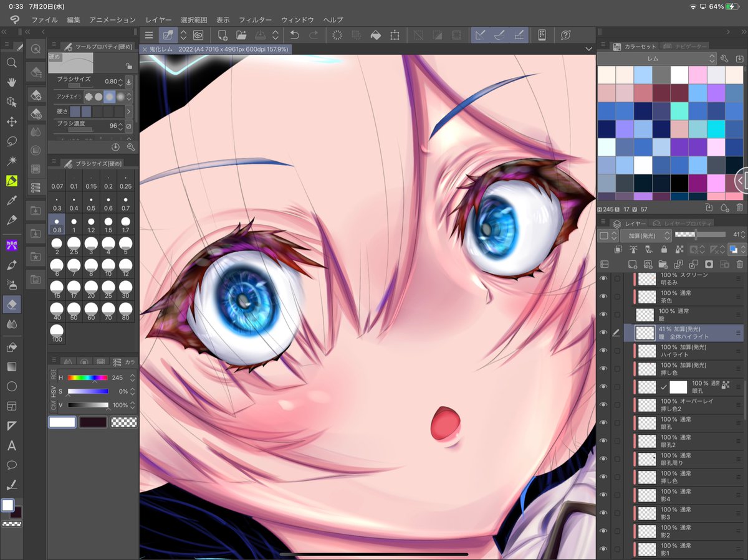Image resolution: width=748 pixels, height=560 pixels.
Task: Open file with folder icon
Action: click(x=241, y=36)
